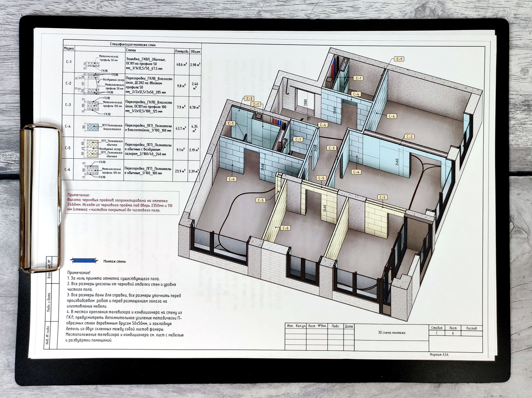Viewport: 532px width, 398px height.
Task: Select the Спецификация монтажа стен table title
Action: click(x=133, y=45)
